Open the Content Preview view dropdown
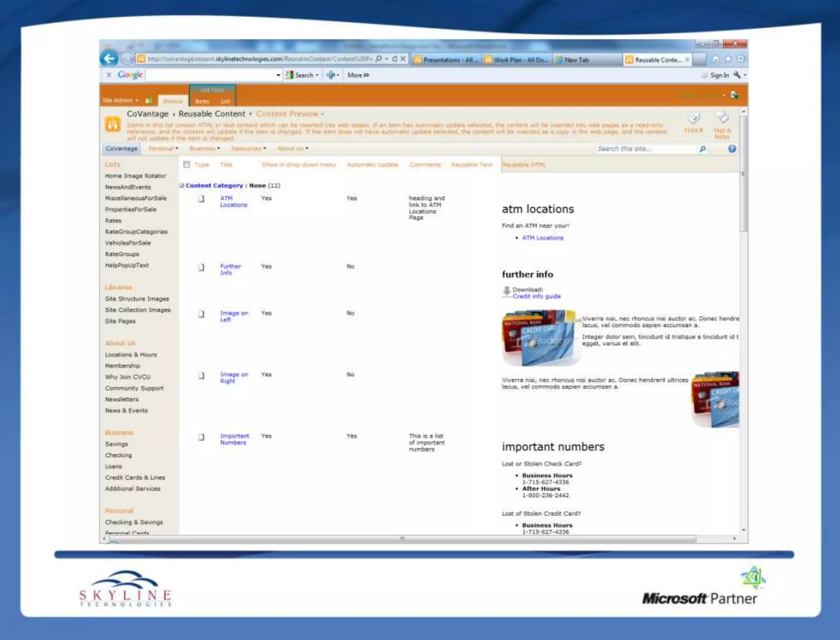 point(290,114)
